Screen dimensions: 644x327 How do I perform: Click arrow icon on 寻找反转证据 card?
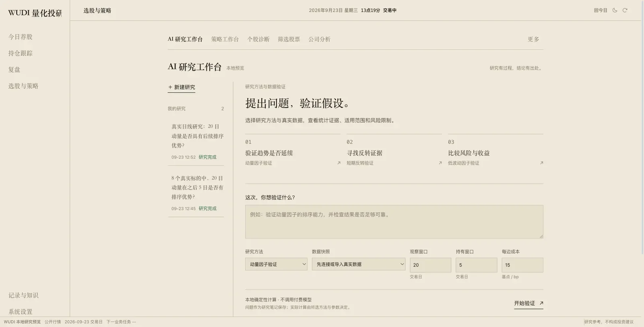(440, 163)
